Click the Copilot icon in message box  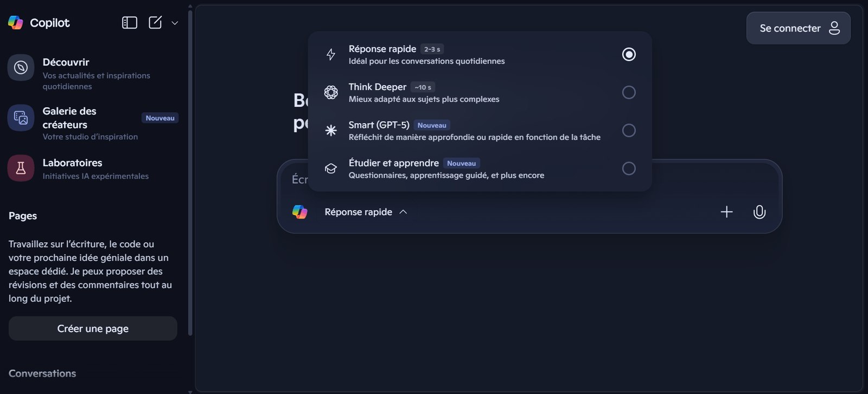pyautogui.click(x=300, y=212)
